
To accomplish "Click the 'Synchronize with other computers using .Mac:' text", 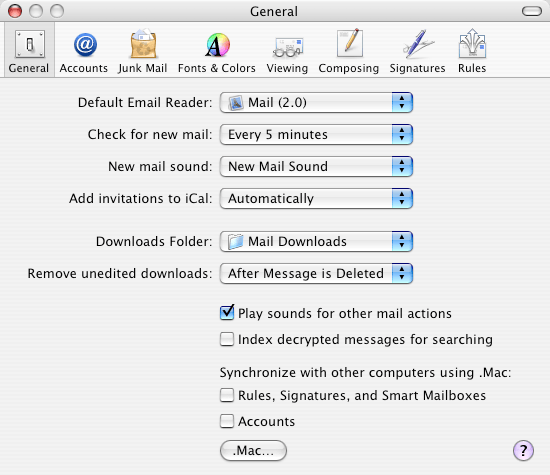I will 365,373.
